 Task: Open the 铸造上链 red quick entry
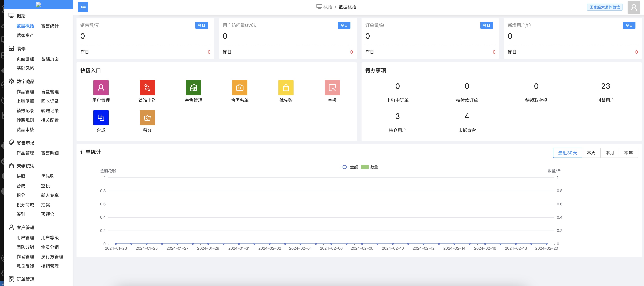tap(147, 88)
